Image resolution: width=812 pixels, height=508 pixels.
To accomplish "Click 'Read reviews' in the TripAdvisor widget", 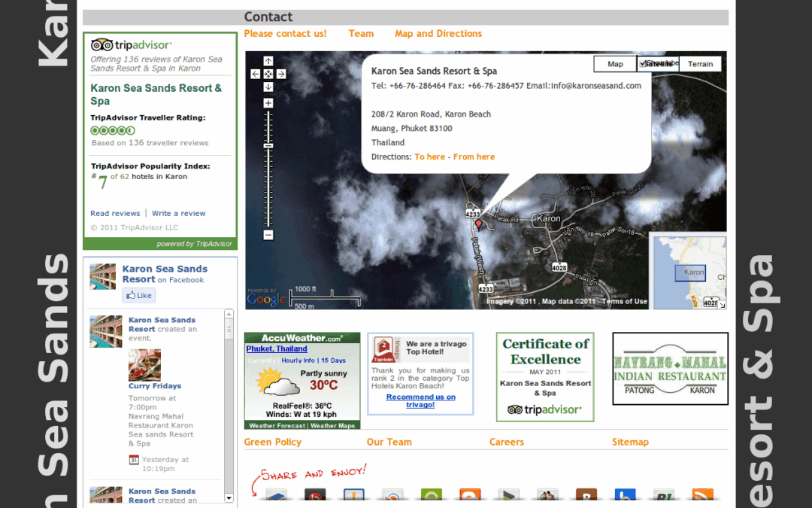I will (x=115, y=213).
